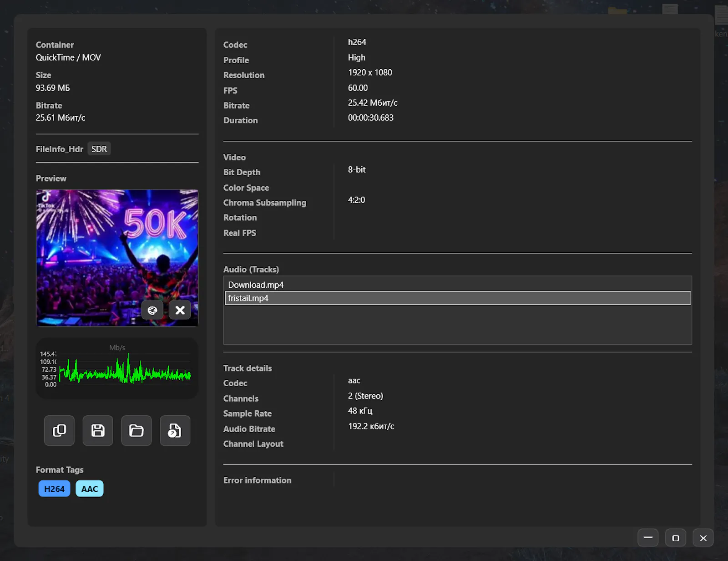728x561 pixels.
Task: Maximize the media info window
Action: (x=676, y=538)
